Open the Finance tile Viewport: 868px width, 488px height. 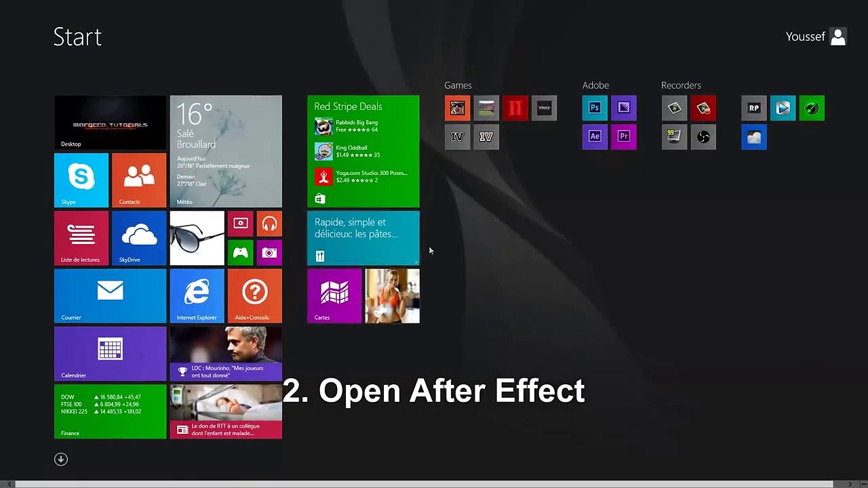tap(110, 411)
